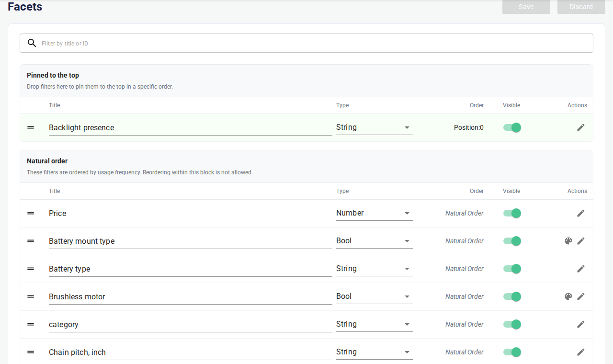Screen dimensions: 613x364
Task: Click pencil edit icon for Battery type
Action: coord(581,269)
